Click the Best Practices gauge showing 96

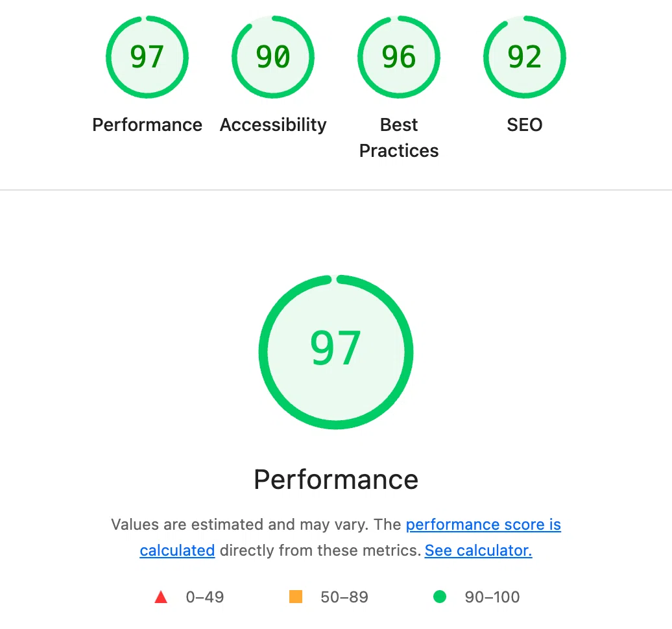pos(398,56)
